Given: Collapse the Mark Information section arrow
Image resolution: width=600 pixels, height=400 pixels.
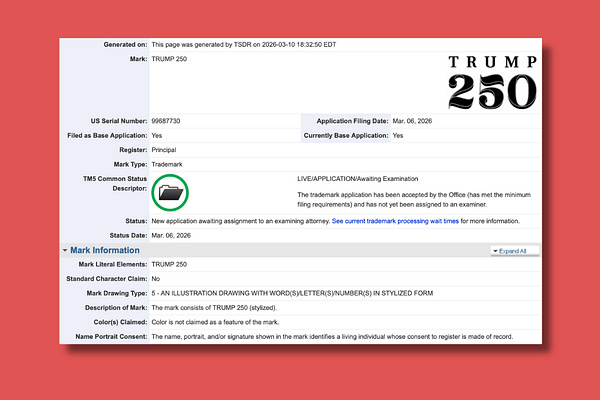Looking at the screenshot, I should (65, 250).
